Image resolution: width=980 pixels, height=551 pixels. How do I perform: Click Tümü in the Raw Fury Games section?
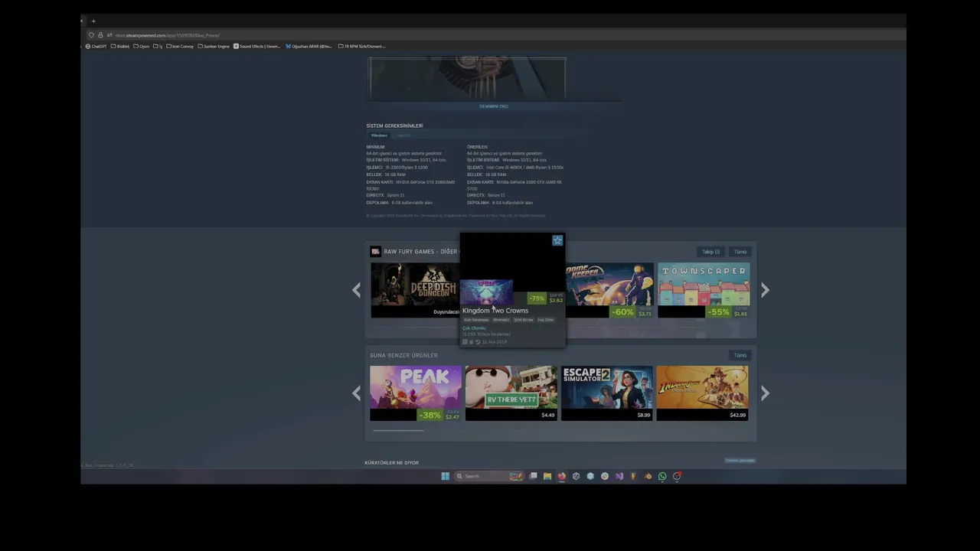pos(740,252)
